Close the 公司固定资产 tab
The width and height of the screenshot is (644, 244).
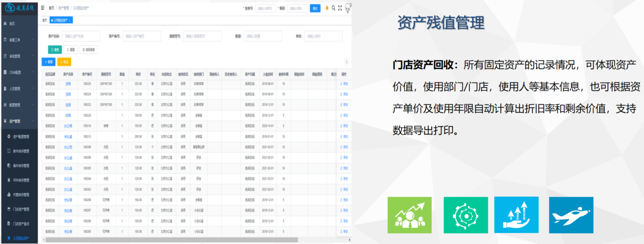coord(70,20)
